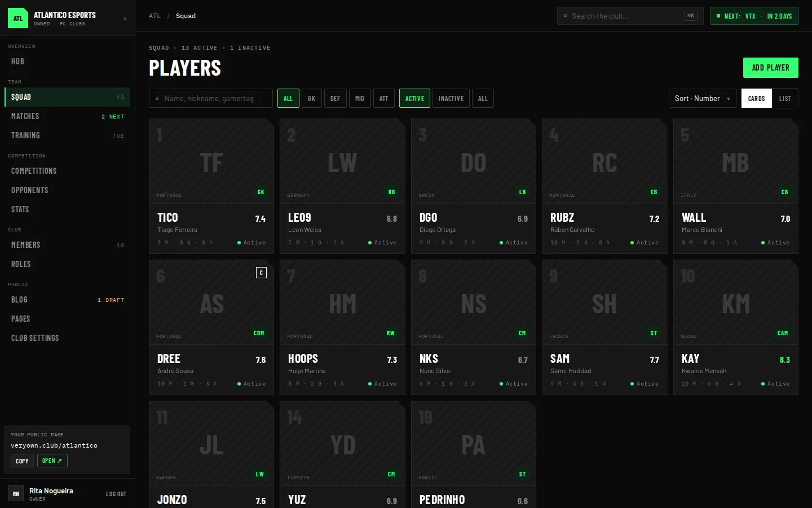Click the Add Player button
Screen dimensions: 812x508
pyautogui.click(x=770, y=68)
